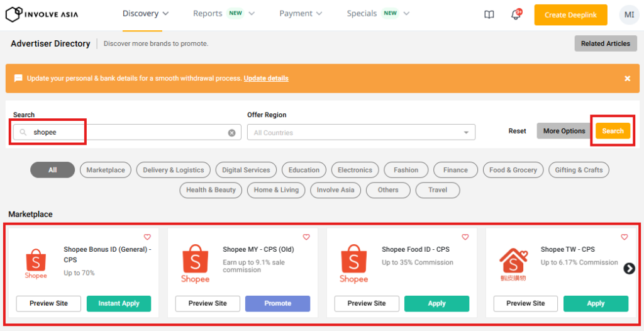Favorite the Shopee MY - CPS offer
This screenshot has height=331, width=644.
pos(306,237)
